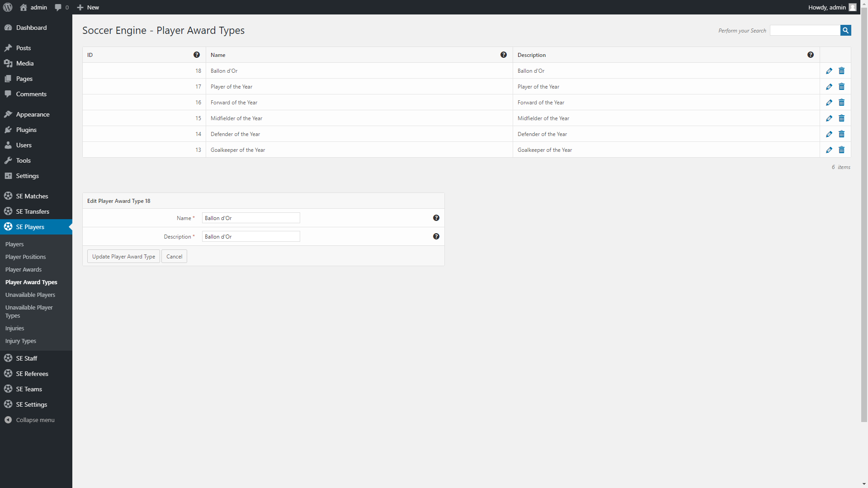Click Update Player Award Type button

pyautogui.click(x=123, y=256)
